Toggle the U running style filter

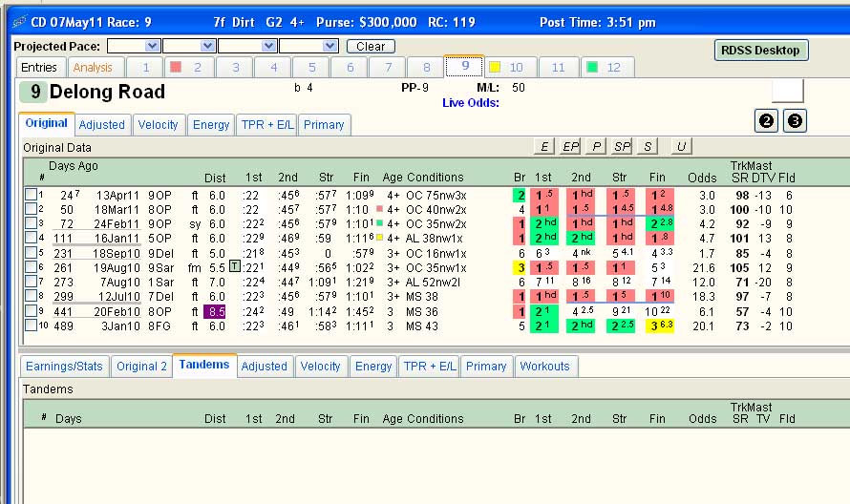tap(681, 146)
